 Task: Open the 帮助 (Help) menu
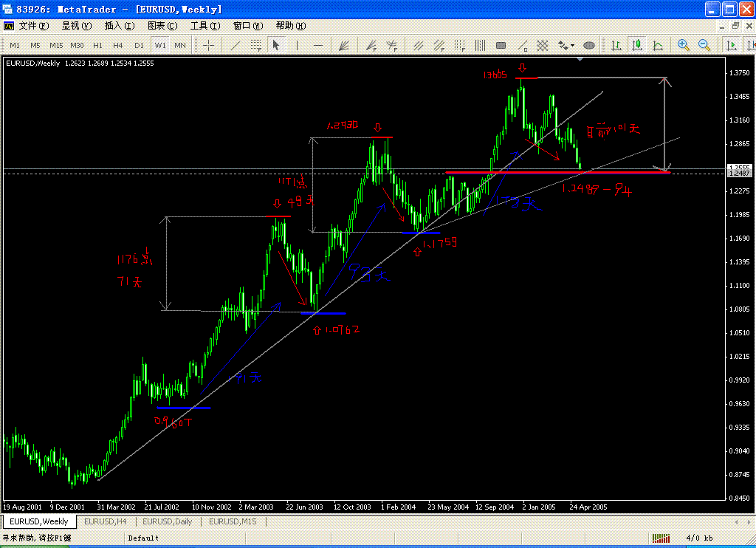[x=291, y=26]
